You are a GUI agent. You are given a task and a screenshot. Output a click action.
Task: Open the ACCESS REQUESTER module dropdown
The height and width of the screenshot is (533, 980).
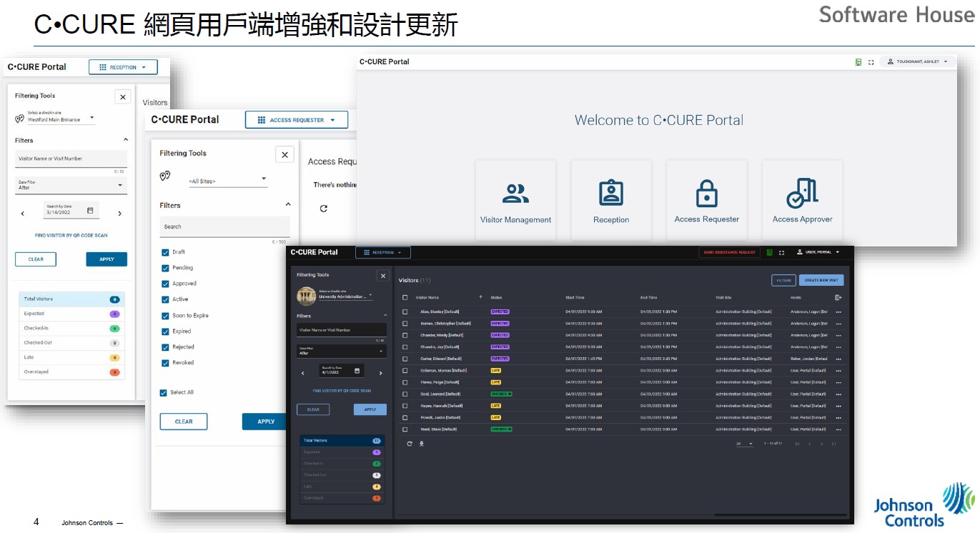coord(296,120)
